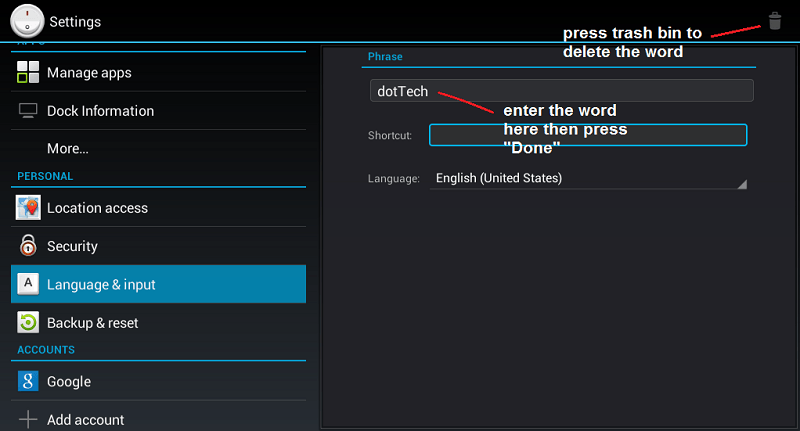The height and width of the screenshot is (431, 800).
Task: Click the Settings title text
Action: pyautogui.click(x=75, y=22)
